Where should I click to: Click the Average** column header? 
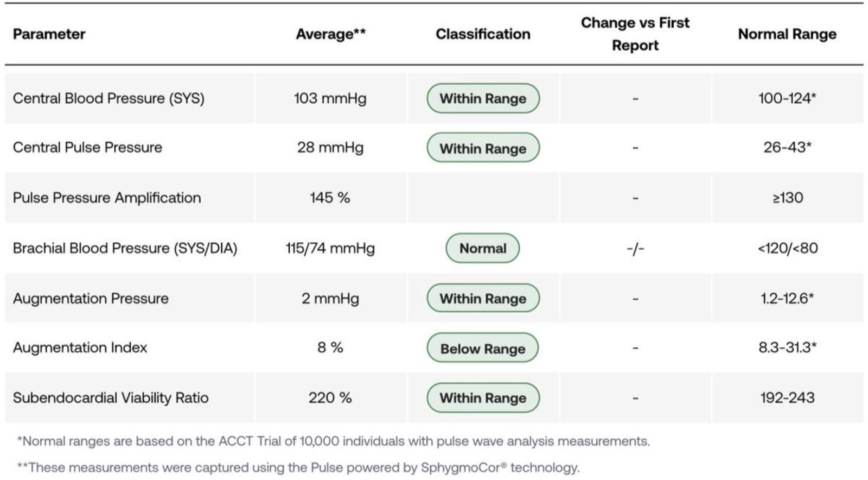(x=330, y=34)
